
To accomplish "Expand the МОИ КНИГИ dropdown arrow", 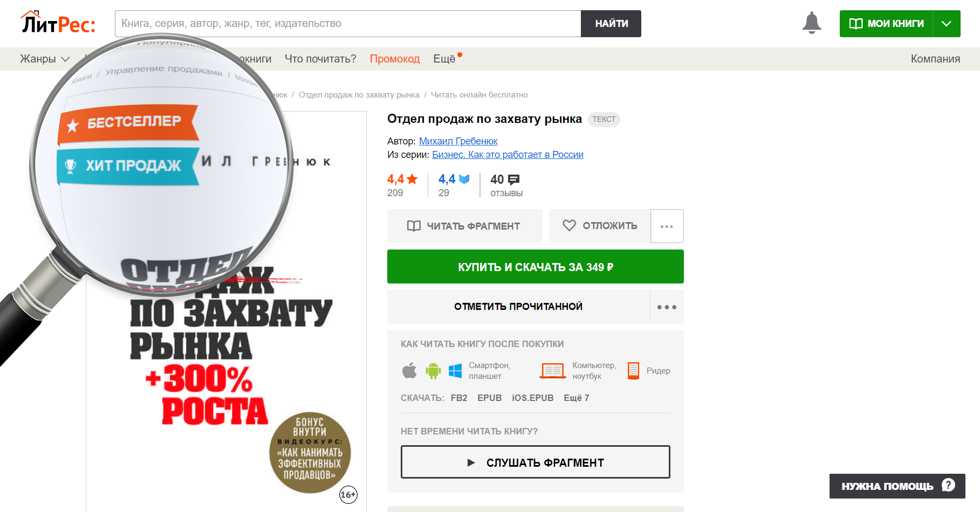I will (946, 24).
